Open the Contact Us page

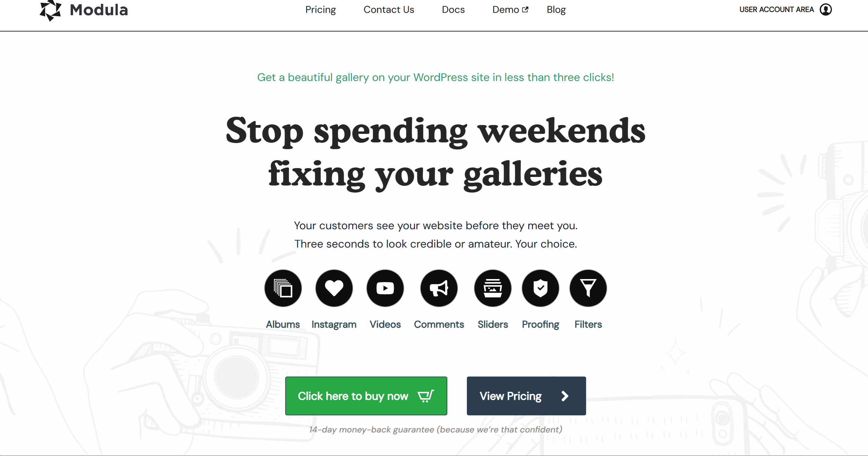pyautogui.click(x=389, y=9)
